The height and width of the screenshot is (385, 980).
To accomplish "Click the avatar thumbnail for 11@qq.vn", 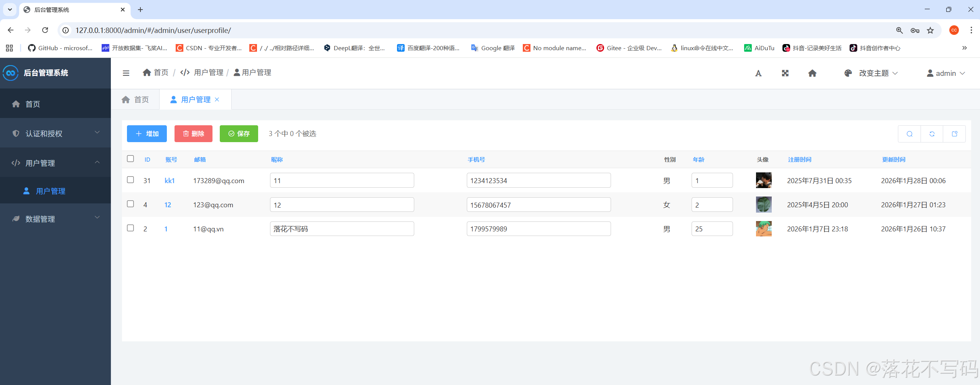I will point(764,228).
